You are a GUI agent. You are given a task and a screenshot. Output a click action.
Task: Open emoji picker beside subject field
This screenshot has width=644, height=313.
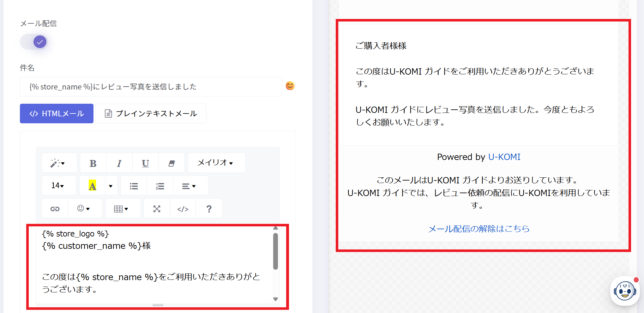(x=290, y=86)
